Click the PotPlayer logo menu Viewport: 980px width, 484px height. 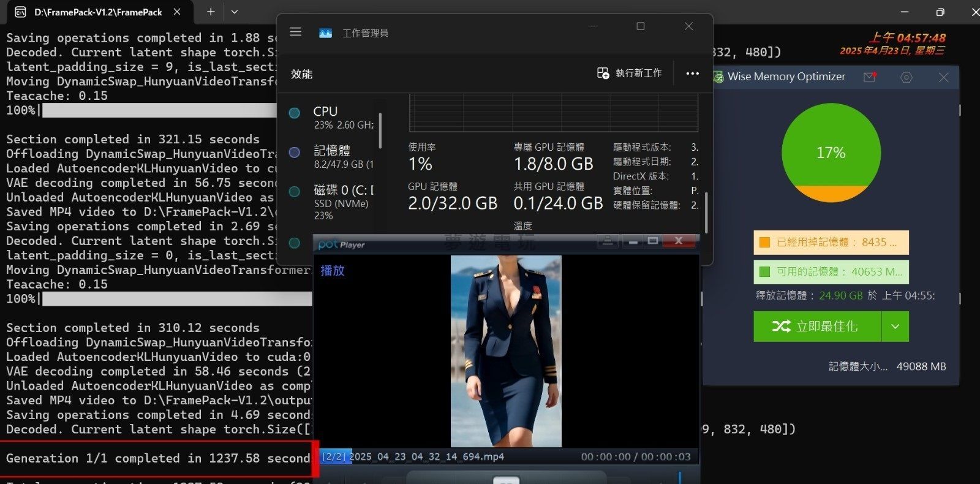click(x=341, y=244)
